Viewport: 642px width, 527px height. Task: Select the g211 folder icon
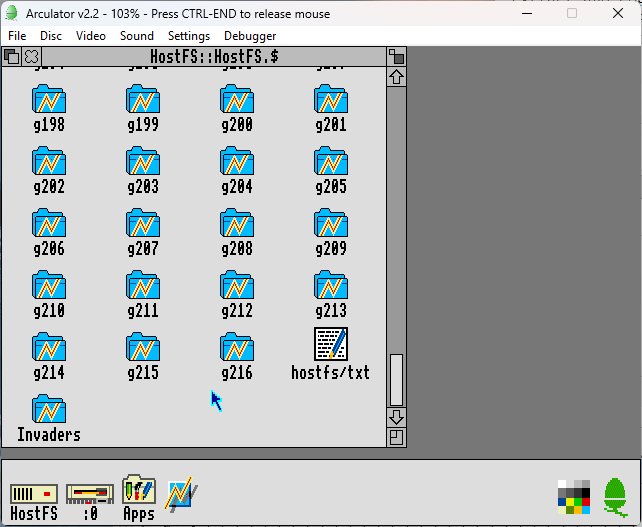click(143, 285)
